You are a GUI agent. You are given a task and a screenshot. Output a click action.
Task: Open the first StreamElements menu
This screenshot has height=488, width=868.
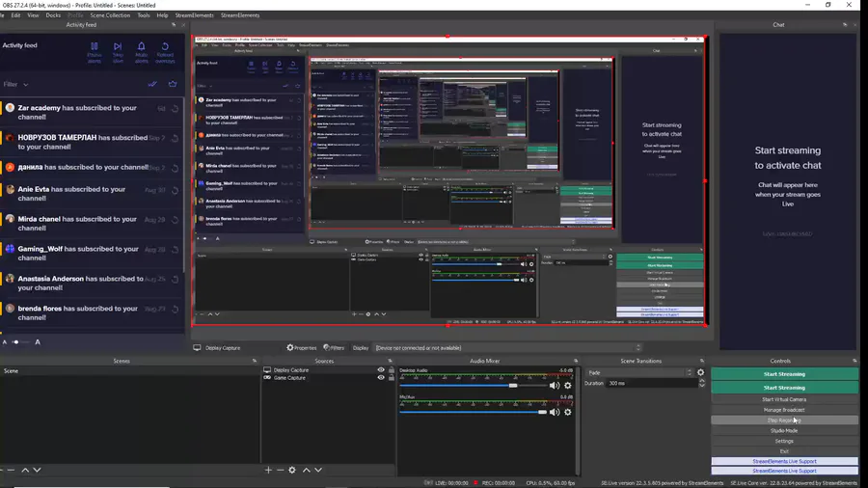[194, 15]
